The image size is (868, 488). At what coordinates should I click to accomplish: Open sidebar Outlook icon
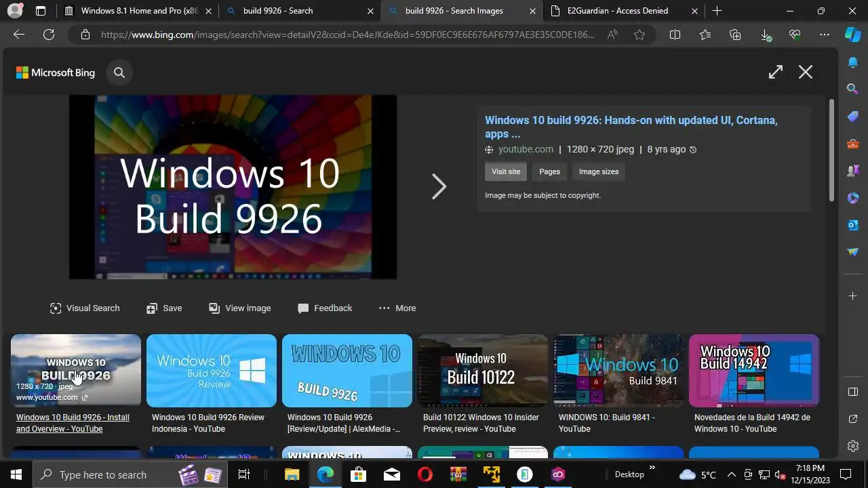pyautogui.click(x=853, y=225)
